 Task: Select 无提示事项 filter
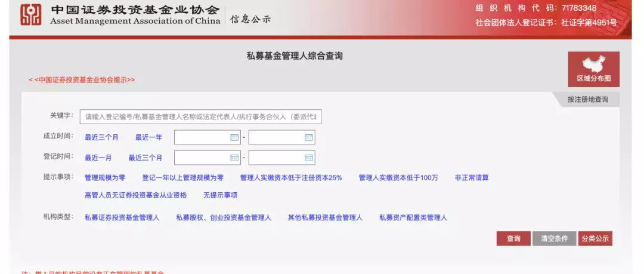point(220,195)
